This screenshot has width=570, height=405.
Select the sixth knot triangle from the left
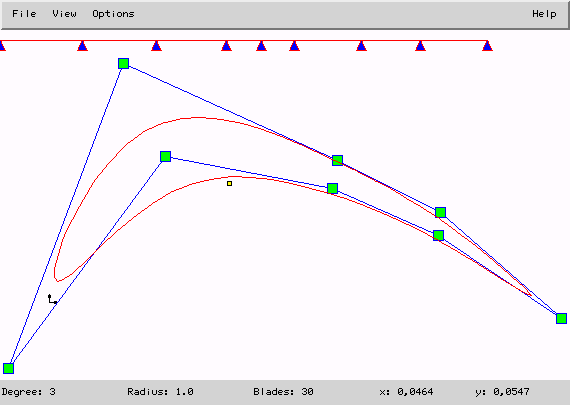[x=294, y=46]
